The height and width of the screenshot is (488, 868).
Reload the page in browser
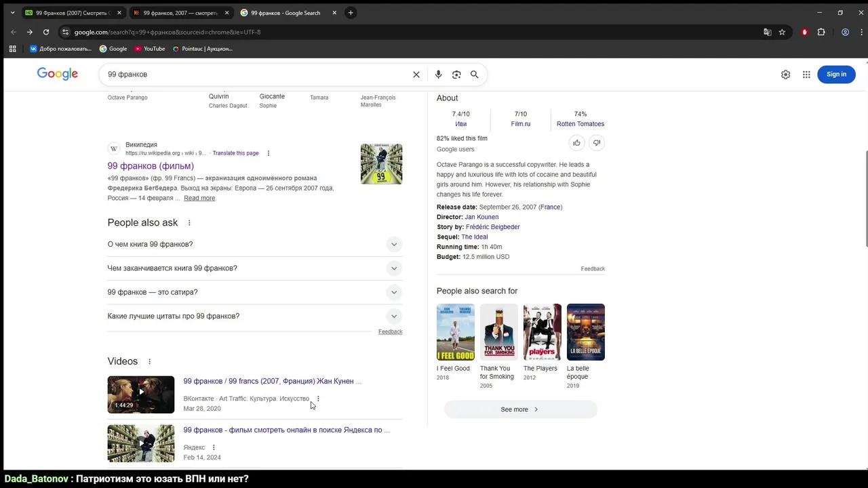pyautogui.click(x=46, y=32)
